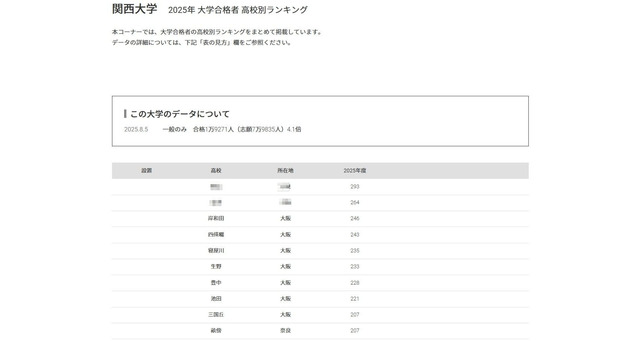Click the school name 豊中
The image size is (640, 360).
pos(216,282)
